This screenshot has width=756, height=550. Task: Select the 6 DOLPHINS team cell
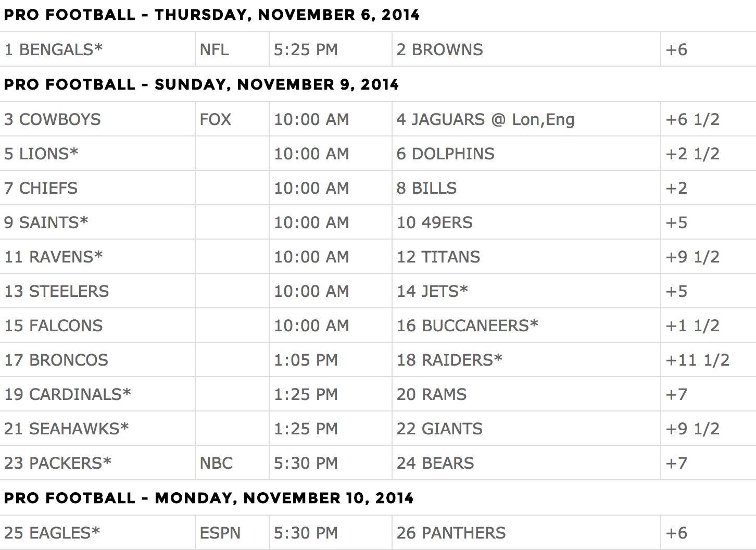(446, 154)
